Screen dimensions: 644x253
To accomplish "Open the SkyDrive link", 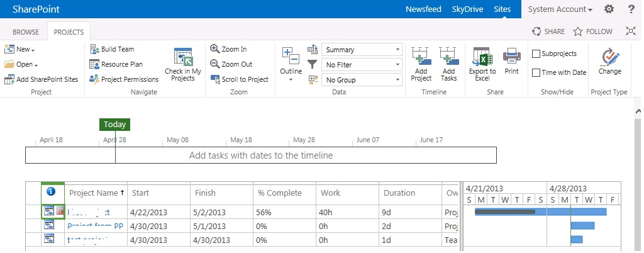I will pos(467,9).
